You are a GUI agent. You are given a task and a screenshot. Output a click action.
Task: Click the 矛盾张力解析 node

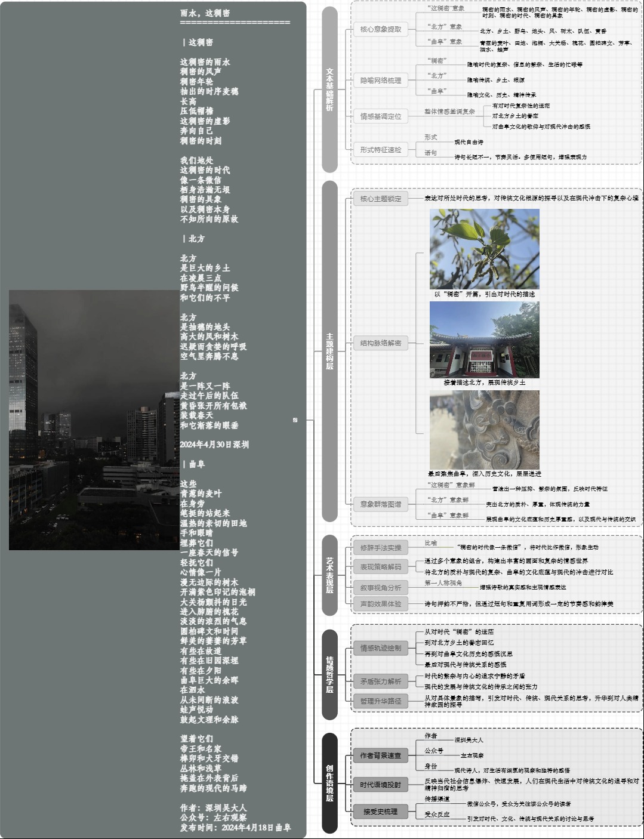[380, 680]
